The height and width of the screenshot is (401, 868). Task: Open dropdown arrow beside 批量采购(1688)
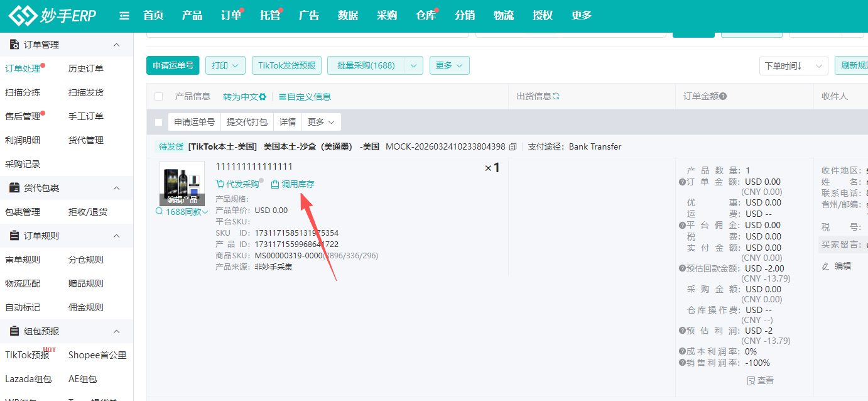coord(414,65)
